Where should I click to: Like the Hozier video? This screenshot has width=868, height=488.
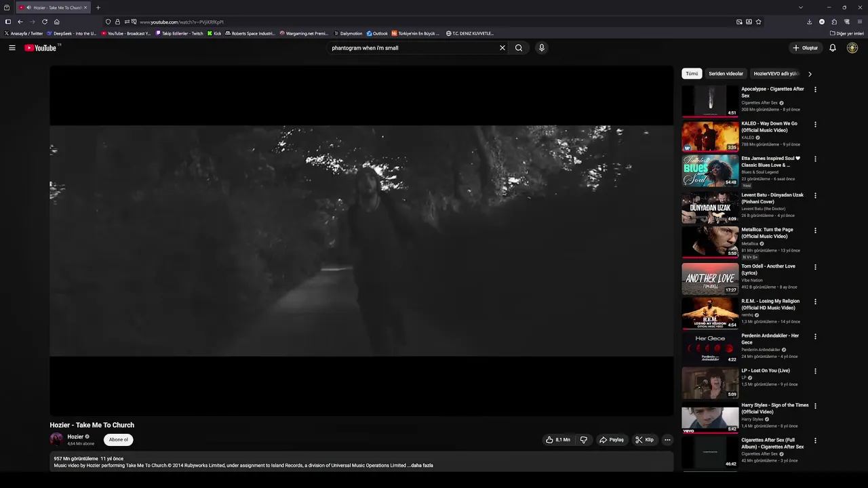coord(558,440)
